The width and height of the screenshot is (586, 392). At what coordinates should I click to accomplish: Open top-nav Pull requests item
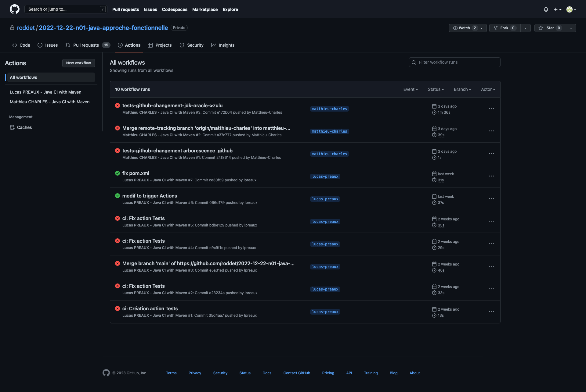[x=125, y=9]
